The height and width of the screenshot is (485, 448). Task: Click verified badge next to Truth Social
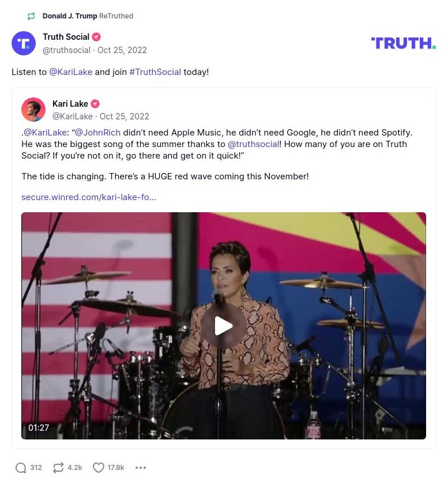pyautogui.click(x=96, y=37)
